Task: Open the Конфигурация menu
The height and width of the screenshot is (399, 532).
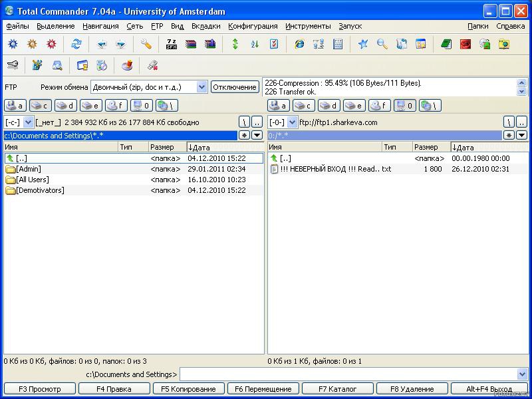Action: [x=253, y=26]
